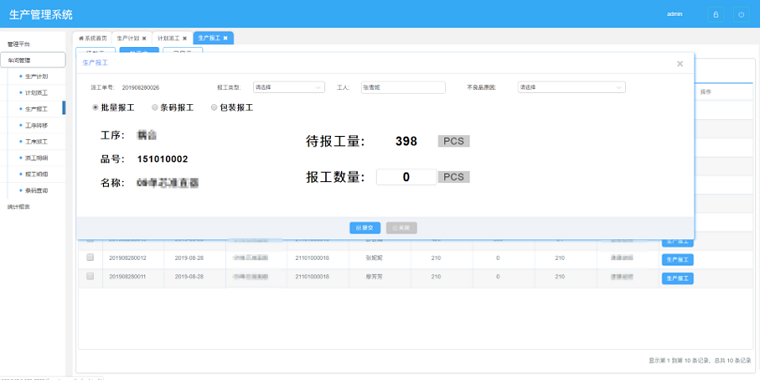Click the 报工数量 input showing 0

click(x=406, y=177)
